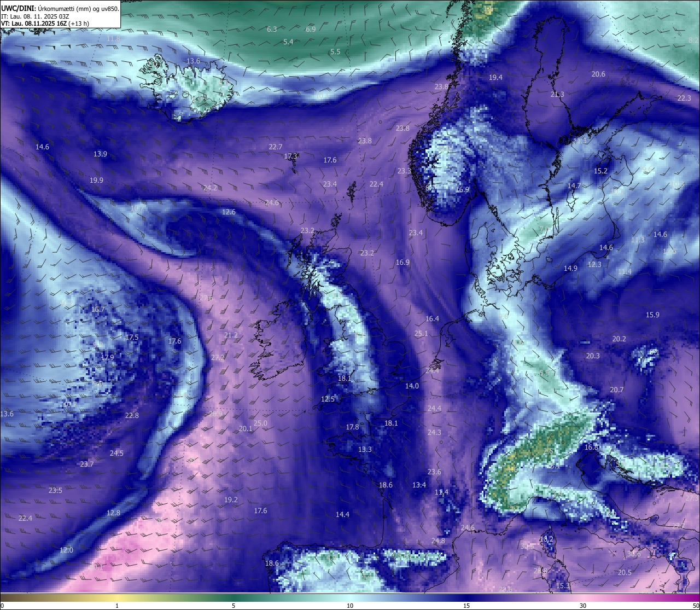Click the map value 23.5
This screenshot has width=700, height=610.
55,490
